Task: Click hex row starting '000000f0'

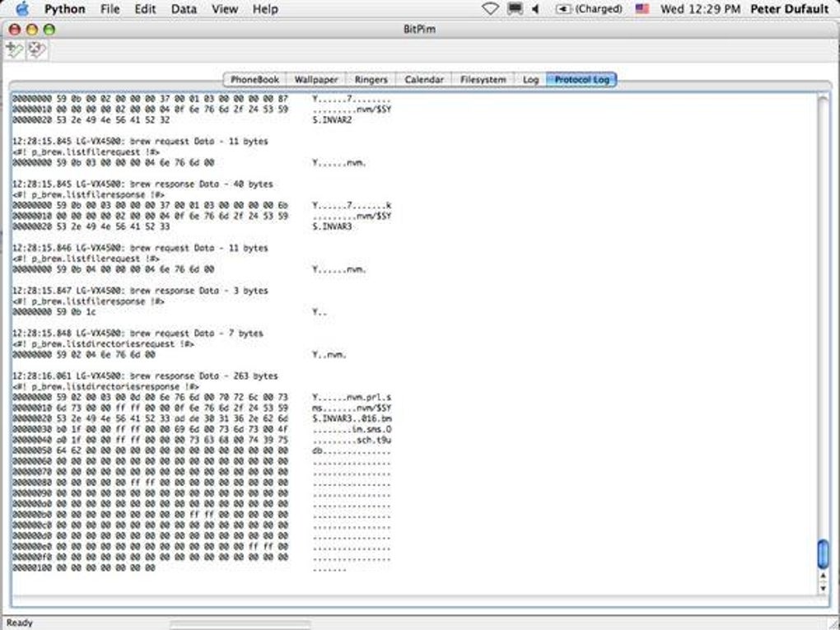Action: [150, 558]
